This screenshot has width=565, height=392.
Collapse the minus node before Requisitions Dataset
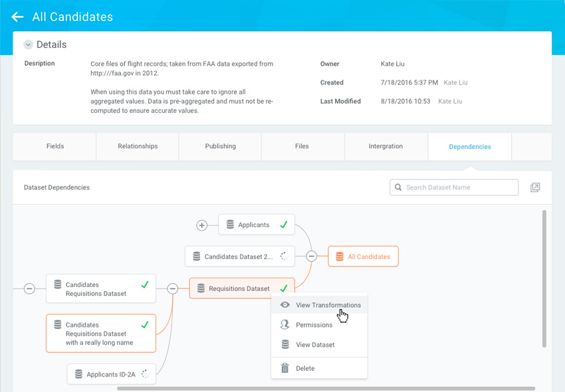(x=173, y=288)
